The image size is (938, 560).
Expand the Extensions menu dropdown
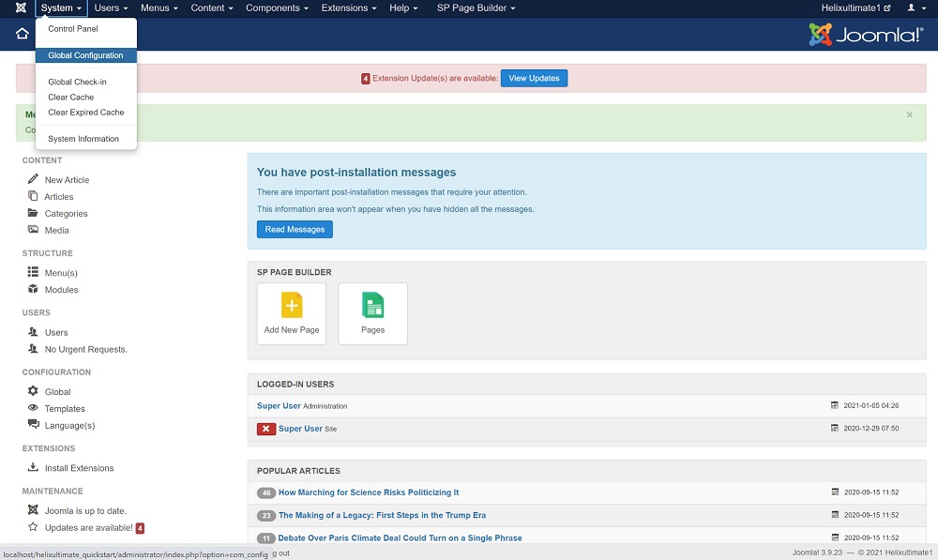click(x=348, y=8)
